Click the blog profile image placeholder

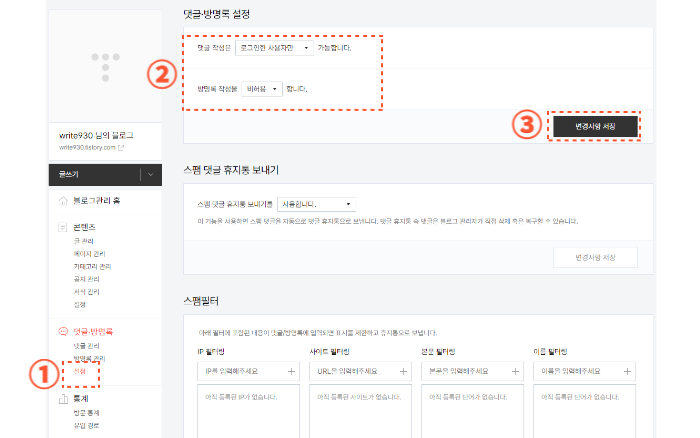click(105, 66)
